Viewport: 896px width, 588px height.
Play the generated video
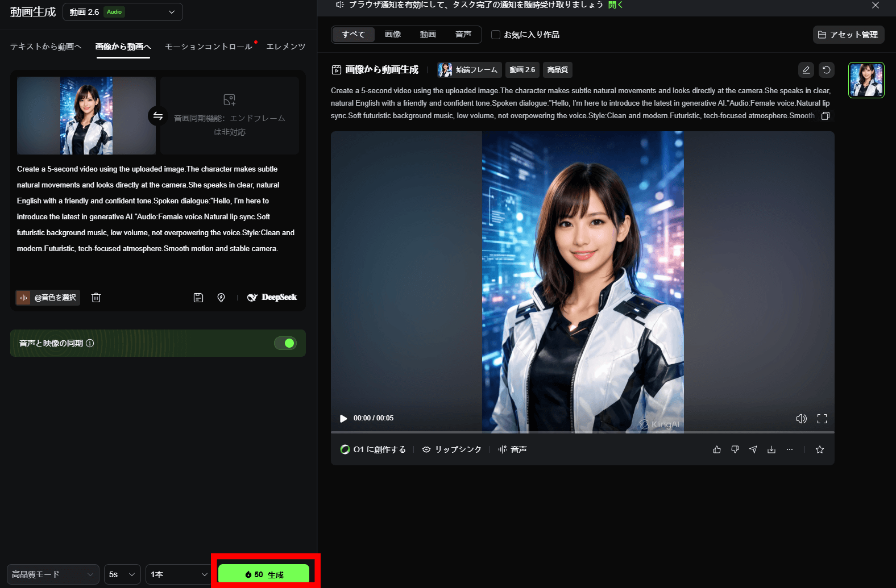[343, 419]
